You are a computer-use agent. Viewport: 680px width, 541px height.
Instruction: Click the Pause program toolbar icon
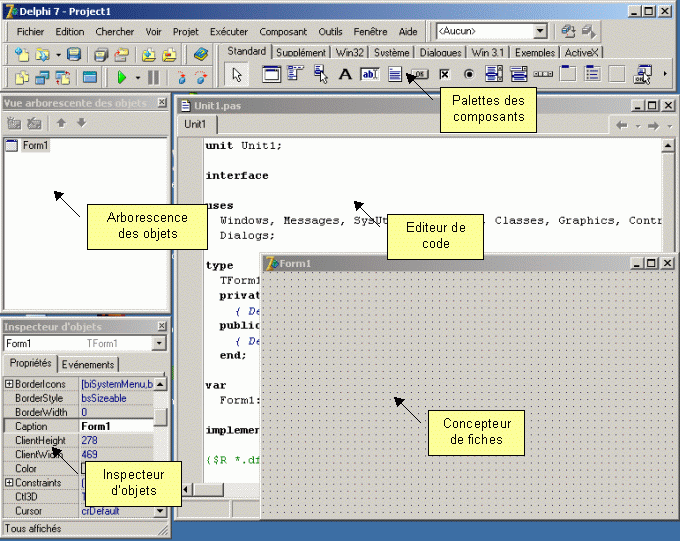point(153,78)
